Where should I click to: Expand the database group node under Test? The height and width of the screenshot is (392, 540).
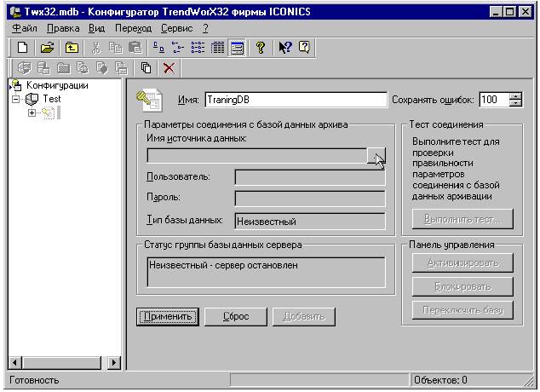(x=32, y=112)
